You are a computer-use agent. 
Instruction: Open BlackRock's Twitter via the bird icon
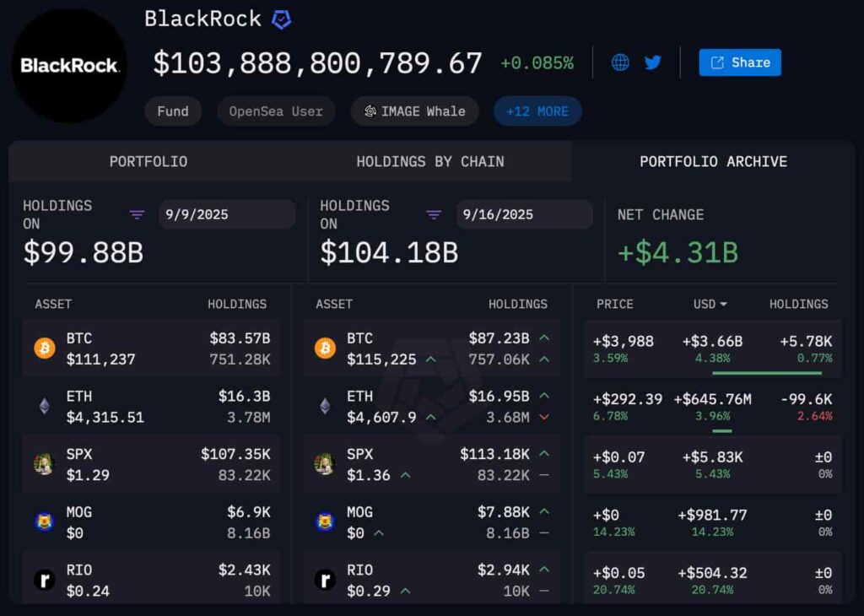pyautogui.click(x=652, y=62)
